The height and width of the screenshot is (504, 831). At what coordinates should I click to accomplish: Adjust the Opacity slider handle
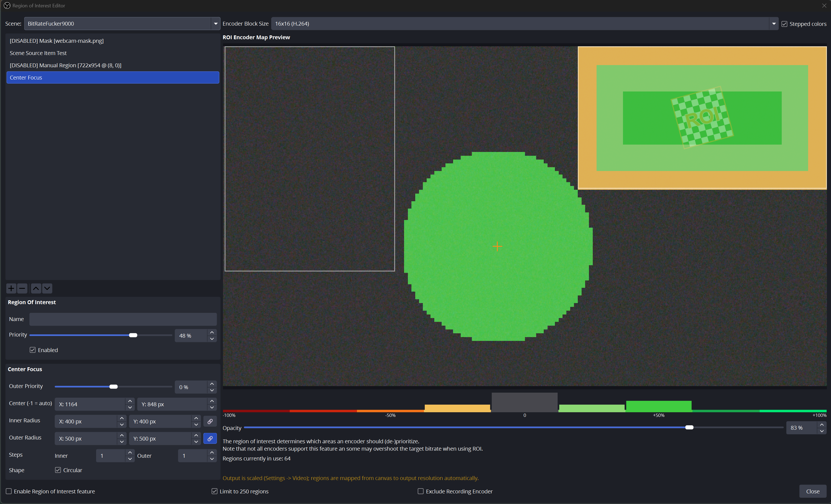(689, 427)
